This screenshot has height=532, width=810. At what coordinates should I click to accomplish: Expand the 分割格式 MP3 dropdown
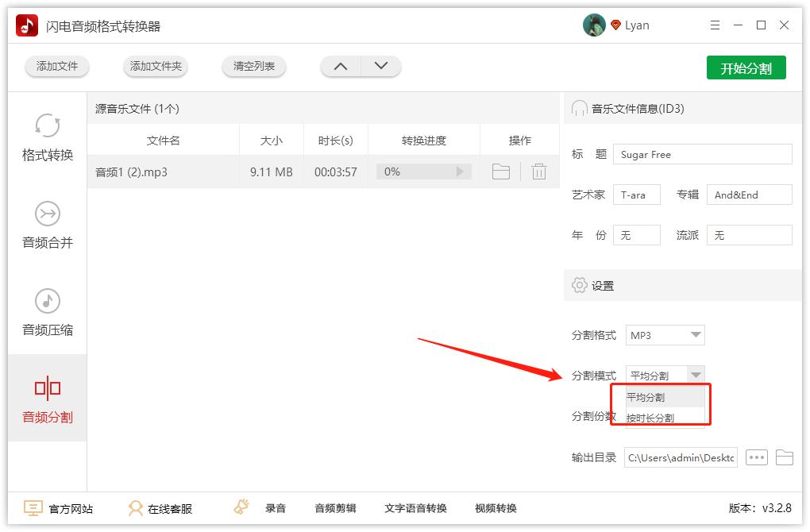(x=694, y=334)
